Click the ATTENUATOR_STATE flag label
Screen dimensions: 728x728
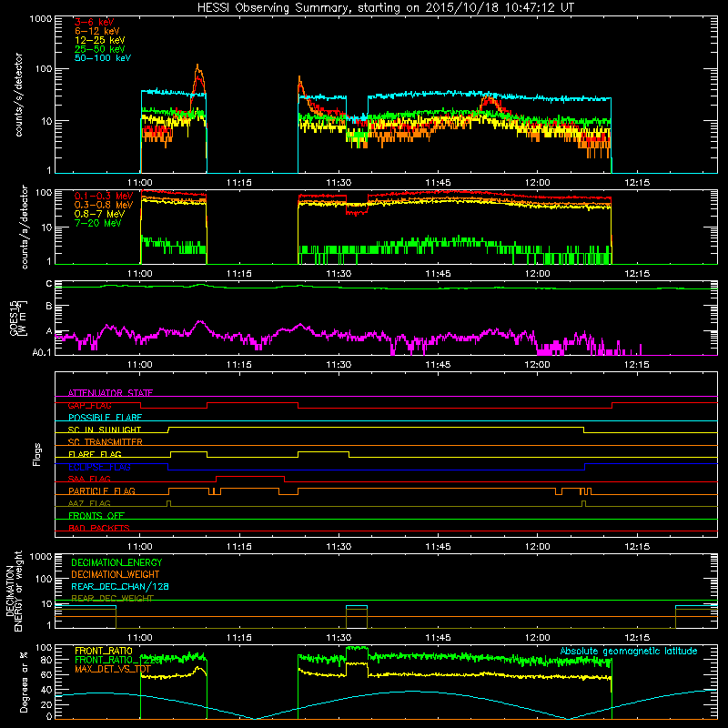(x=110, y=393)
